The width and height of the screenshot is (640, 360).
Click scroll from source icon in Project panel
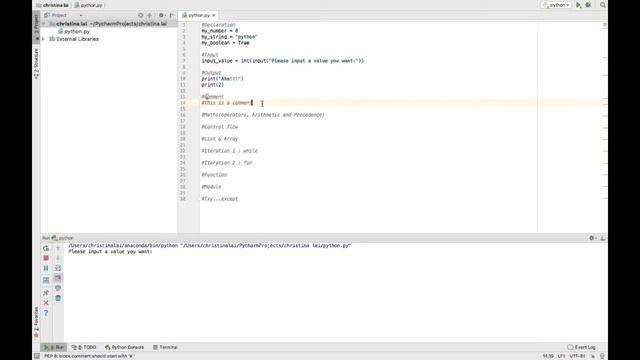tap(141, 15)
